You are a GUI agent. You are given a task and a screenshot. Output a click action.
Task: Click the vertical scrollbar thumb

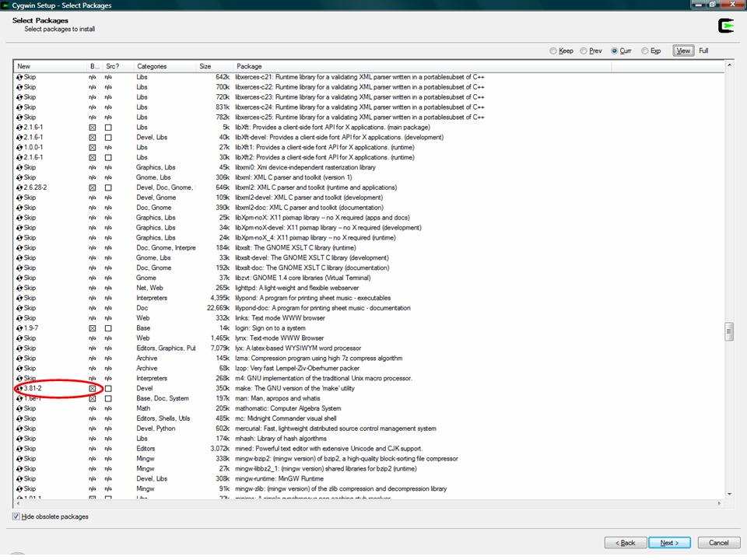[729, 331]
